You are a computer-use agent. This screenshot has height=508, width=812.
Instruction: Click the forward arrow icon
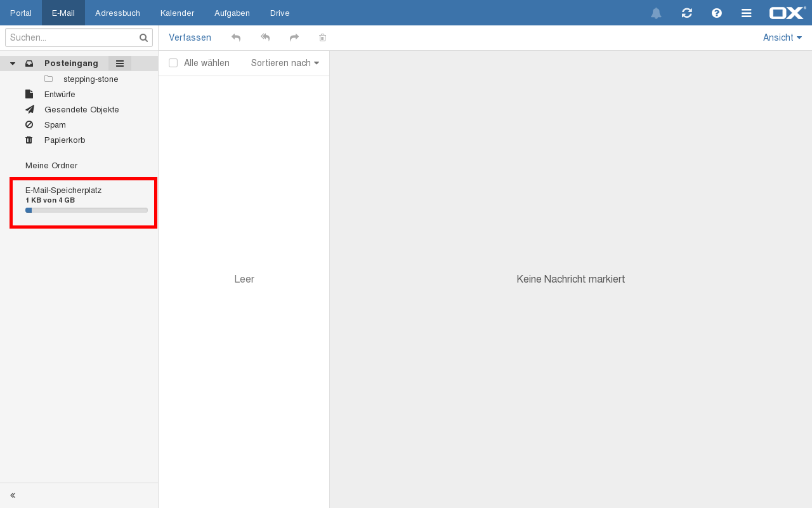pos(294,38)
